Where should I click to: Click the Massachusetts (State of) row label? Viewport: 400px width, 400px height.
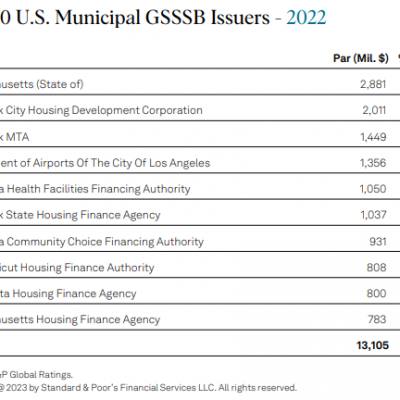[41, 84]
